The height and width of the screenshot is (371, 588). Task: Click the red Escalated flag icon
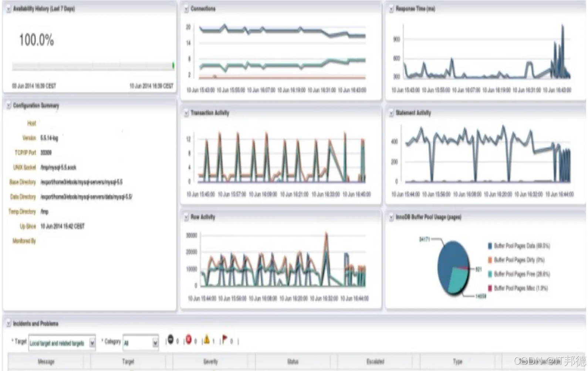coord(224,340)
